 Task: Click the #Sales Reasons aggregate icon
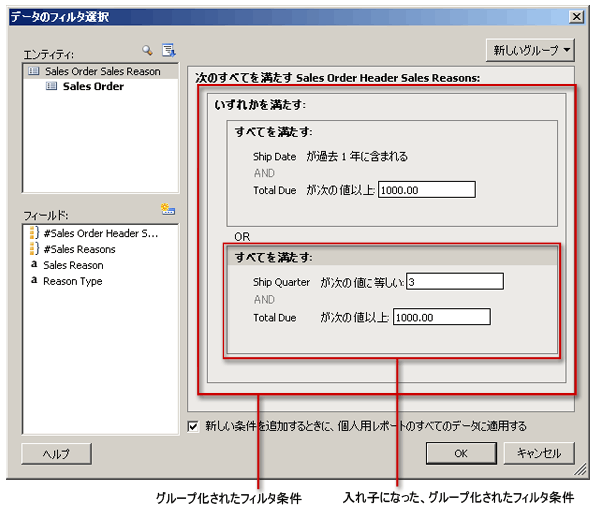point(35,249)
